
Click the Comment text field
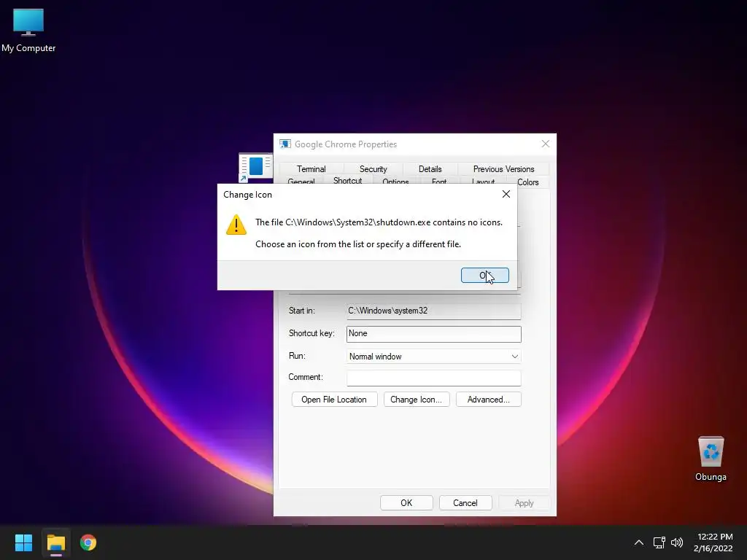coord(433,378)
